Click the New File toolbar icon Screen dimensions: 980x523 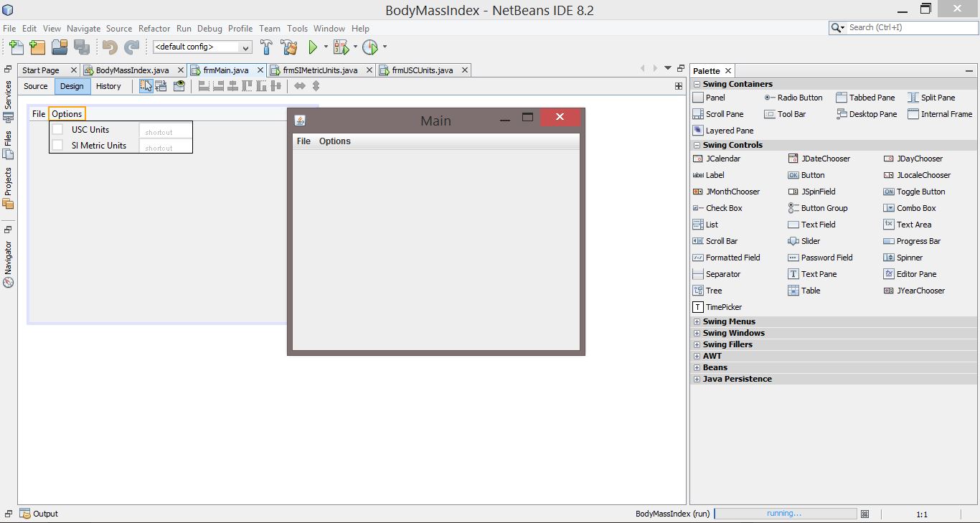click(x=16, y=47)
